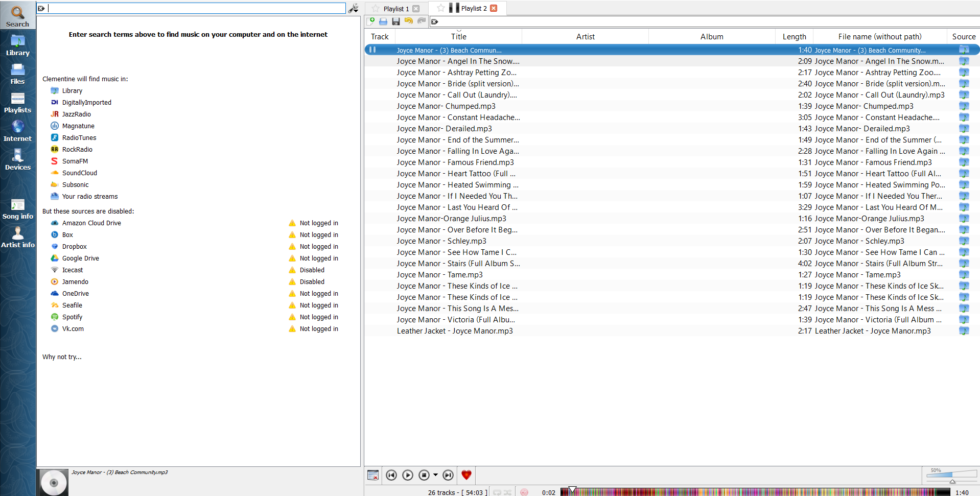Open the Artist info sidebar tab
Image resolution: width=980 pixels, height=496 pixels.
click(18, 237)
